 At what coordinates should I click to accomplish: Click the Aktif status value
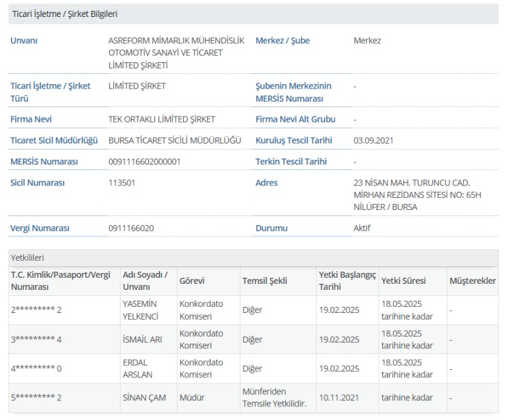362,228
